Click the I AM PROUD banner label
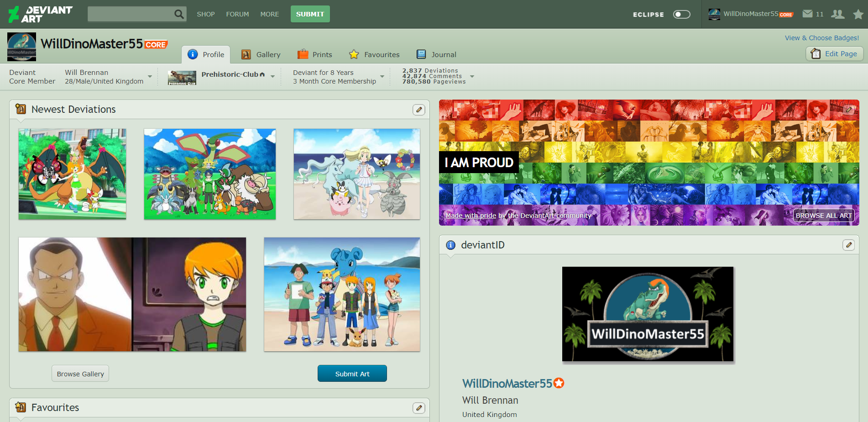The height and width of the screenshot is (422, 868). pyautogui.click(x=479, y=162)
